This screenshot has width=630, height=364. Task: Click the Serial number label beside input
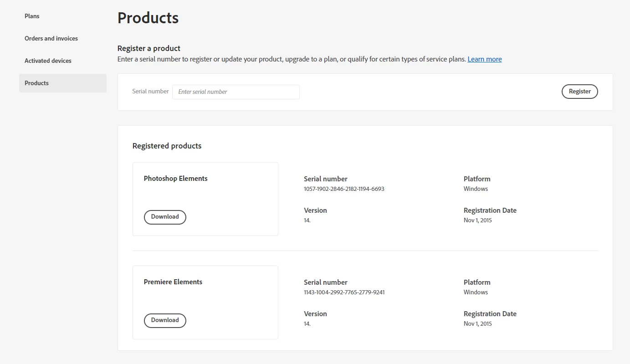tap(150, 92)
